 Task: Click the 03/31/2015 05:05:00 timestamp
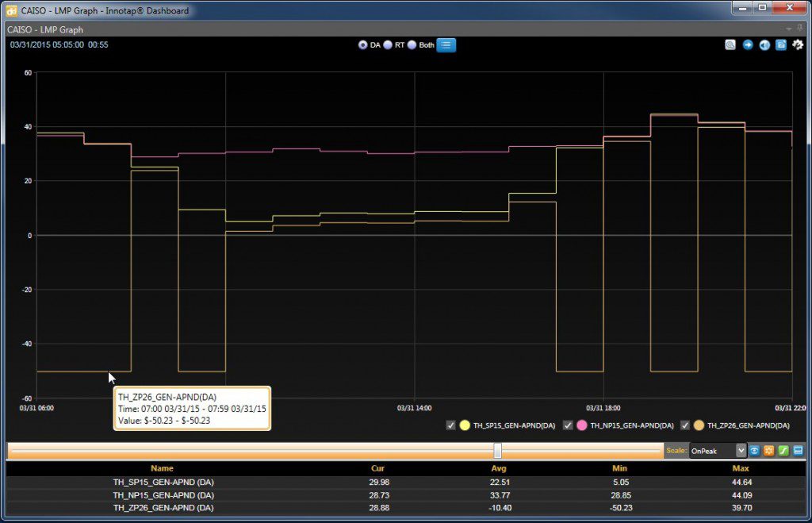tap(47, 44)
